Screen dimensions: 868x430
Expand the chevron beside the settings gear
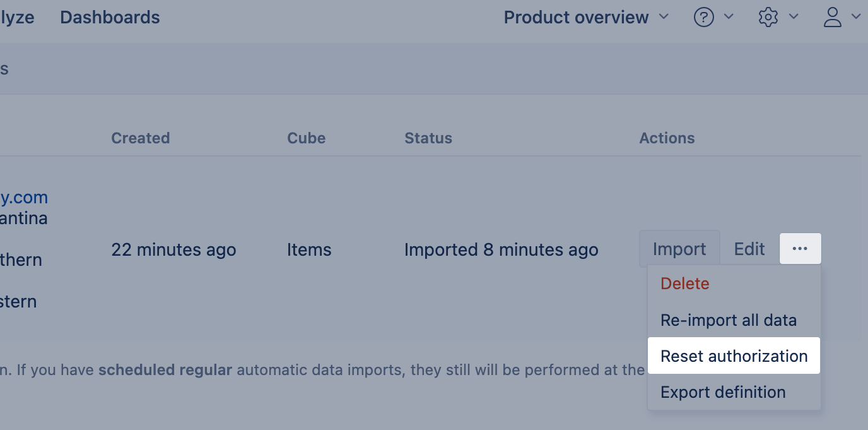click(x=794, y=16)
